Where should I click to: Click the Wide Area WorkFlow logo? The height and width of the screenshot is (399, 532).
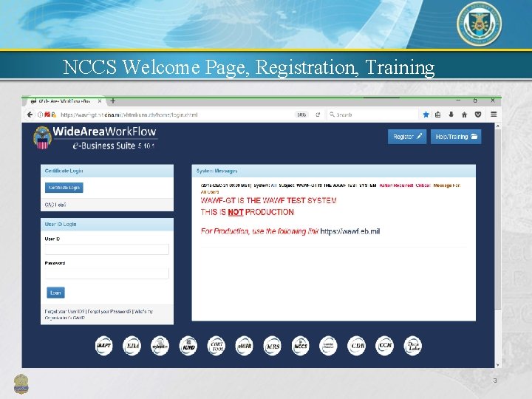(x=95, y=137)
